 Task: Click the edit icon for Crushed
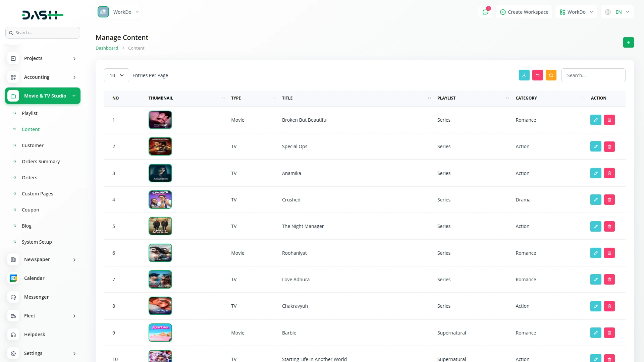coord(595,200)
